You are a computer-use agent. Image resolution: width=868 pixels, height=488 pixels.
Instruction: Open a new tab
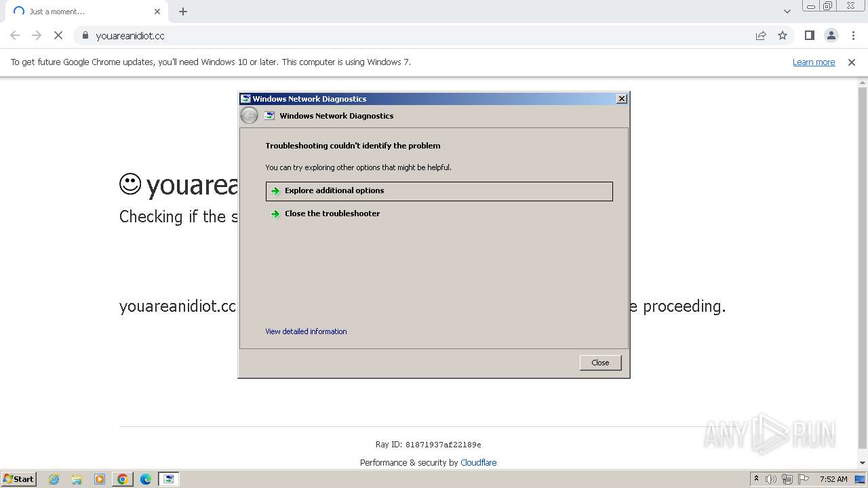coord(183,12)
